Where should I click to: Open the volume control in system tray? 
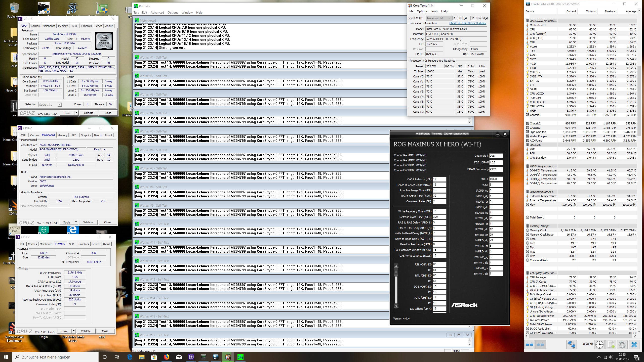click(x=611, y=357)
